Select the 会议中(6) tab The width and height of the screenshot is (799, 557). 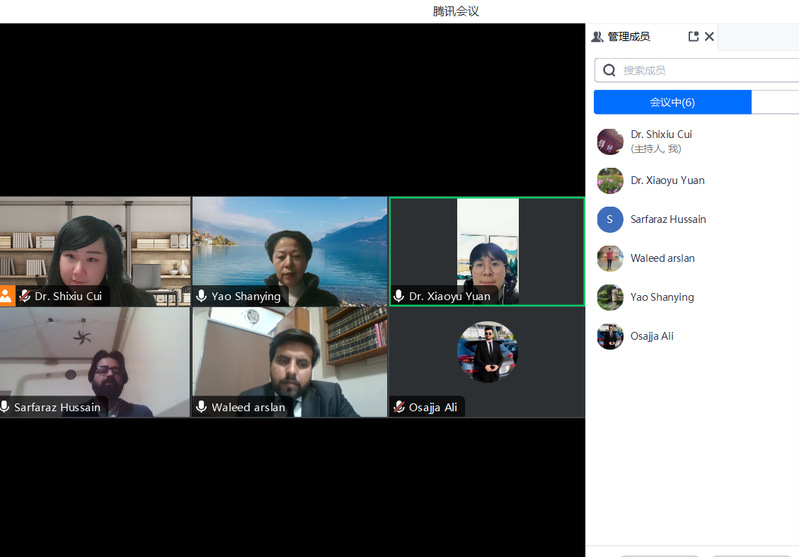point(672,102)
